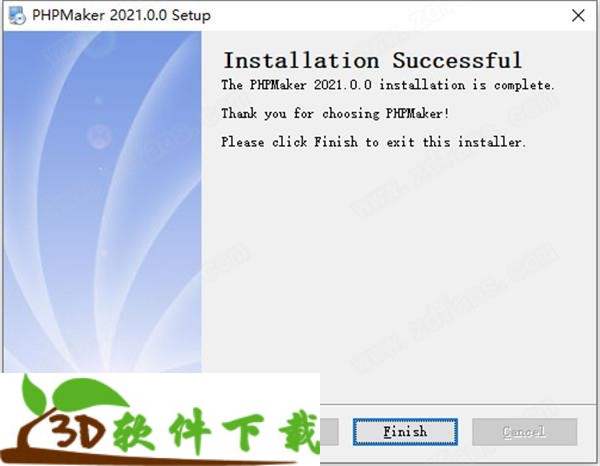600x466 pixels.
Task: Click the empty gray area below the messages
Action: click(400, 275)
